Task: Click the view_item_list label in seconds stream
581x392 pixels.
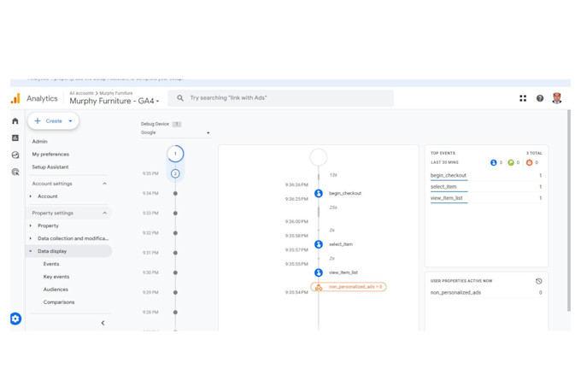Action: point(343,272)
